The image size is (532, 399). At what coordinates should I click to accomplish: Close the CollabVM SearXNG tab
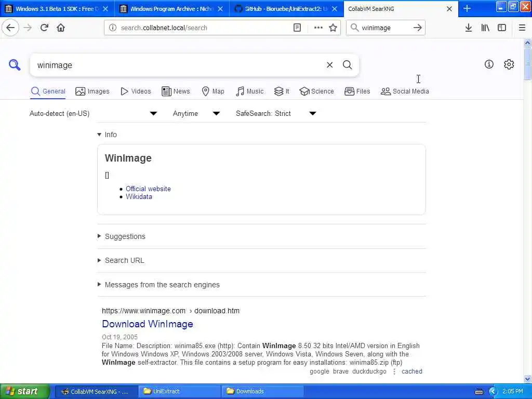point(449,9)
